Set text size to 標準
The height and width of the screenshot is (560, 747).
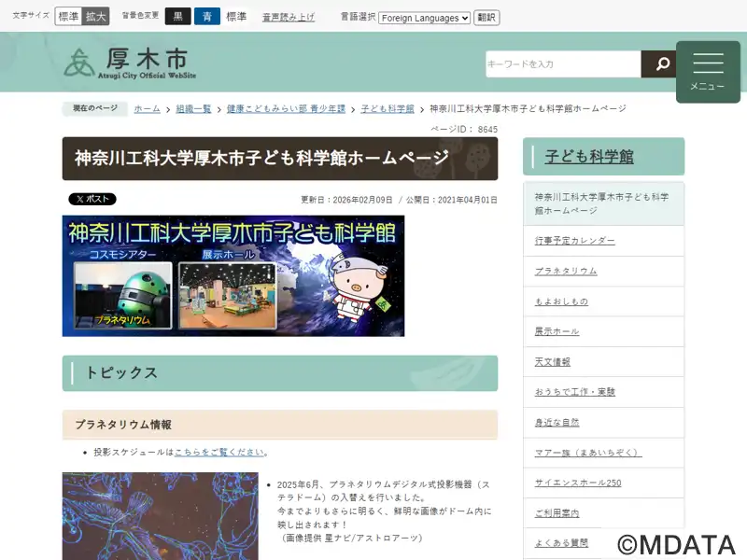point(68,17)
